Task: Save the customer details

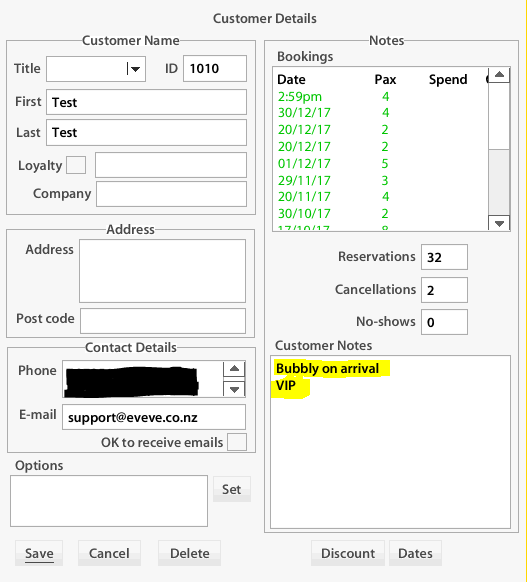Action: coord(39,553)
